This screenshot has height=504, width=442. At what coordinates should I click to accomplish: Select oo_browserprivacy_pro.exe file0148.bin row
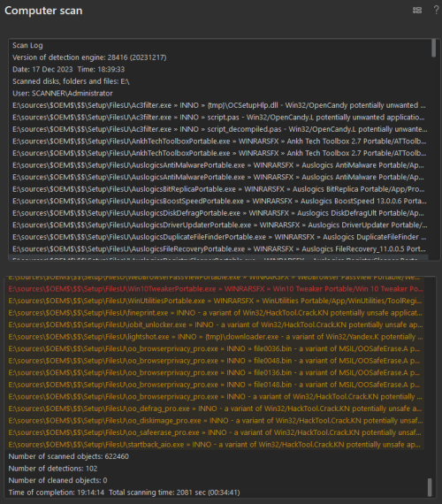click(x=215, y=385)
